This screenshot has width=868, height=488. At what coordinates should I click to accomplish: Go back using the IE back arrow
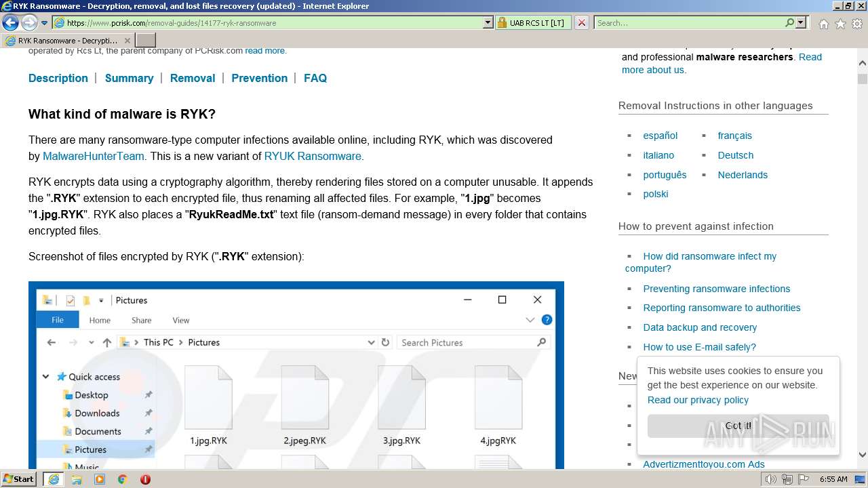point(10,22)
